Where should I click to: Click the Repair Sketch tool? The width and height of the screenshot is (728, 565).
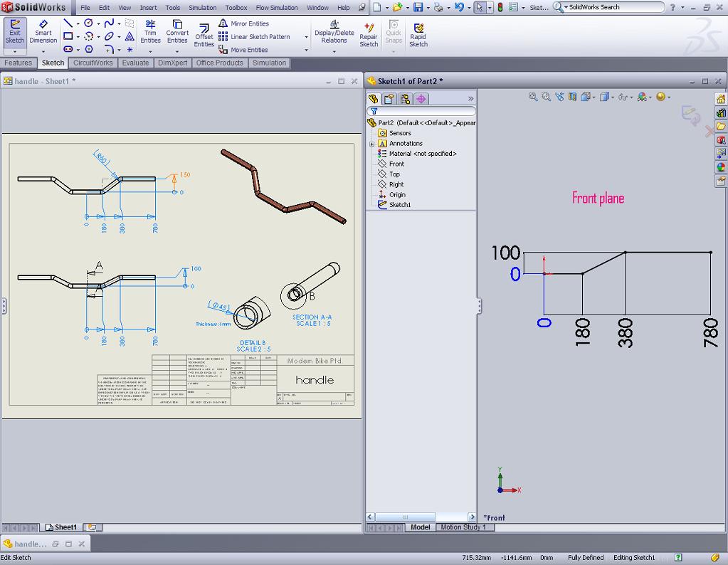369,36
